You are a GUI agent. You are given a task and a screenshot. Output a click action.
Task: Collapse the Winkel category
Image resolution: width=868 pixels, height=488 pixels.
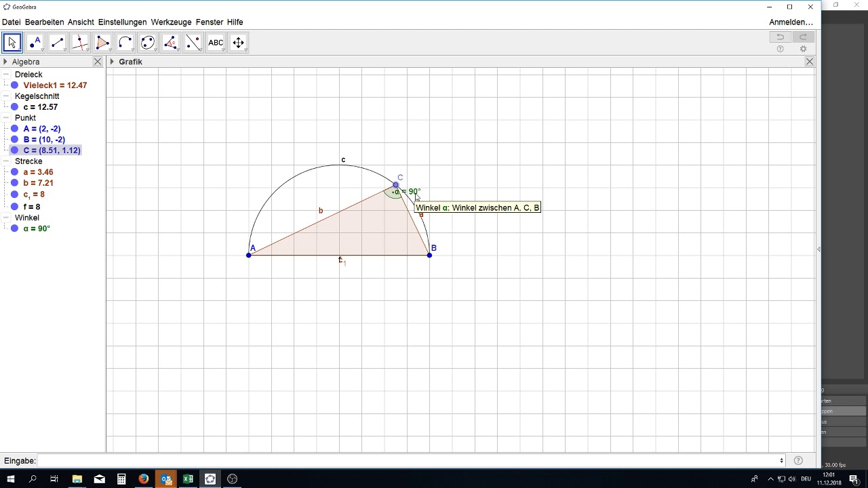click(x=5, y=218)
